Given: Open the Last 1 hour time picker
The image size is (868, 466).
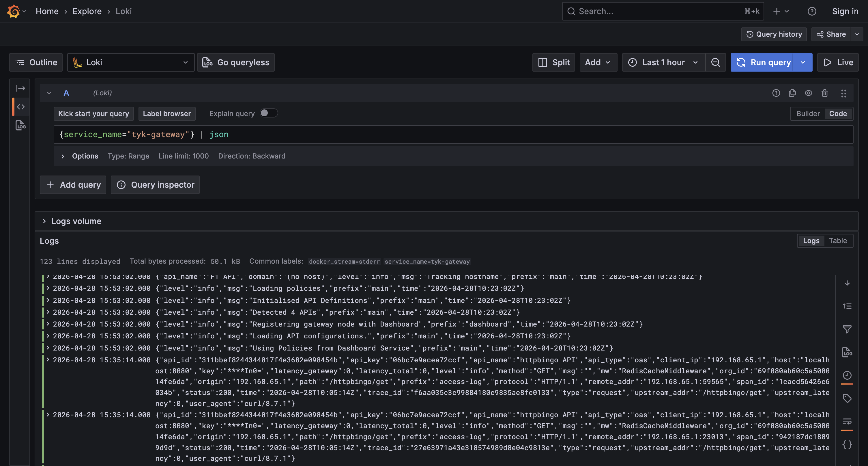Looking at the screenshot, I should click(663, 62).
